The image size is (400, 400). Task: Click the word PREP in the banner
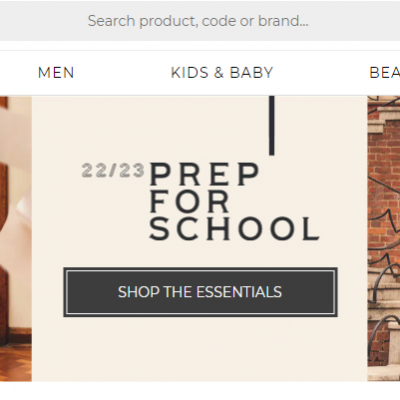(204, 174)
